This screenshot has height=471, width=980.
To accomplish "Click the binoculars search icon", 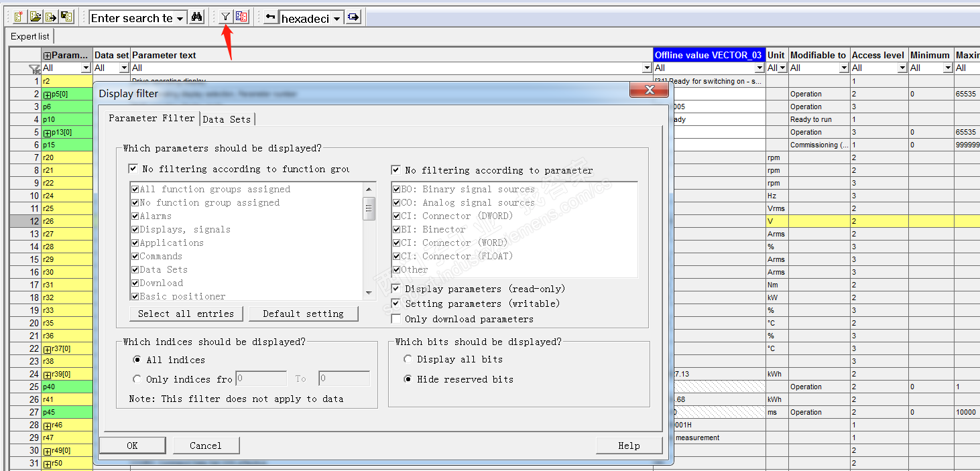I will [196, 17].
